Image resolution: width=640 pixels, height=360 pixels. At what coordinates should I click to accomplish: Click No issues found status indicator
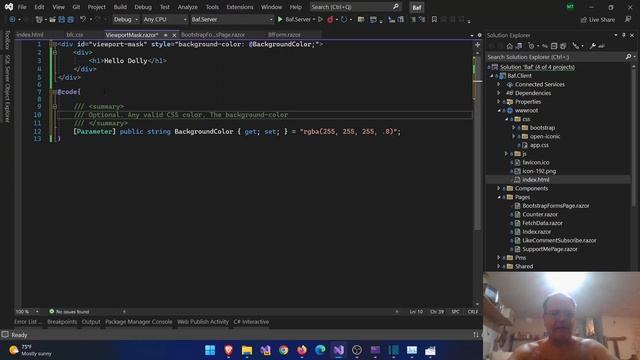(x=69, y=311)
